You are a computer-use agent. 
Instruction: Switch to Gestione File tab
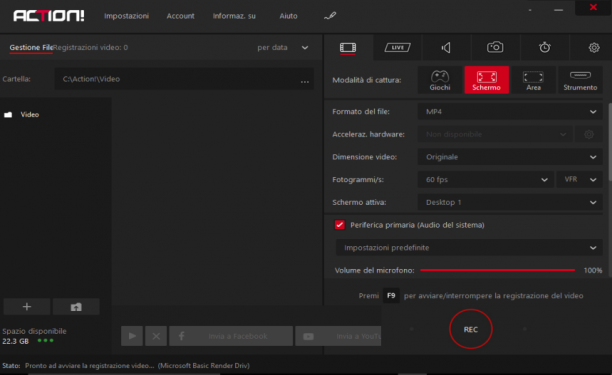pyautogui.click(x=31, y=48)
